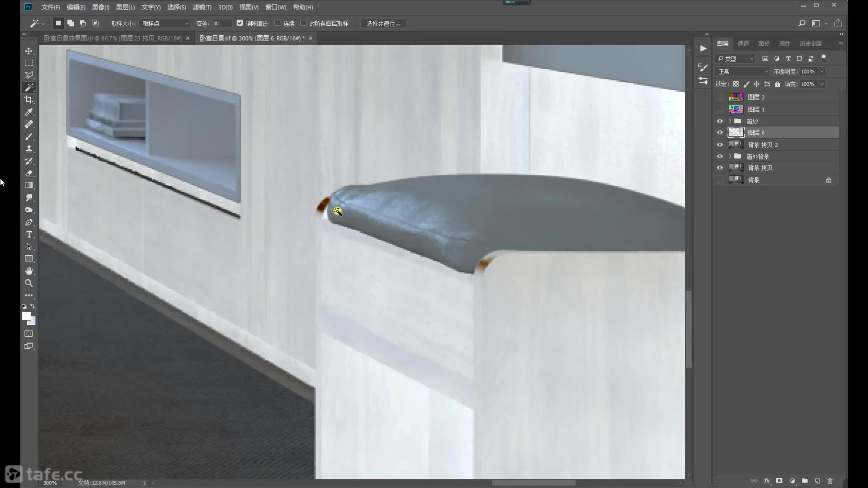Hide the 图层 6 layer
The image size is (868, 488).
pyautogui.click(x=720, y=132)
